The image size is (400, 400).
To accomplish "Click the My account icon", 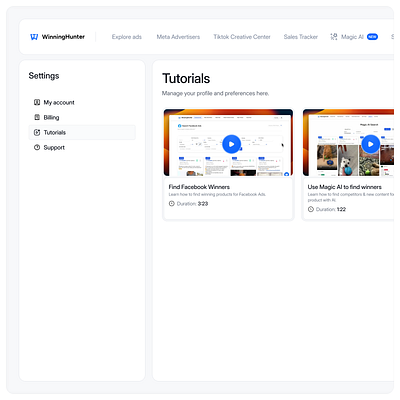I will 37,102.
